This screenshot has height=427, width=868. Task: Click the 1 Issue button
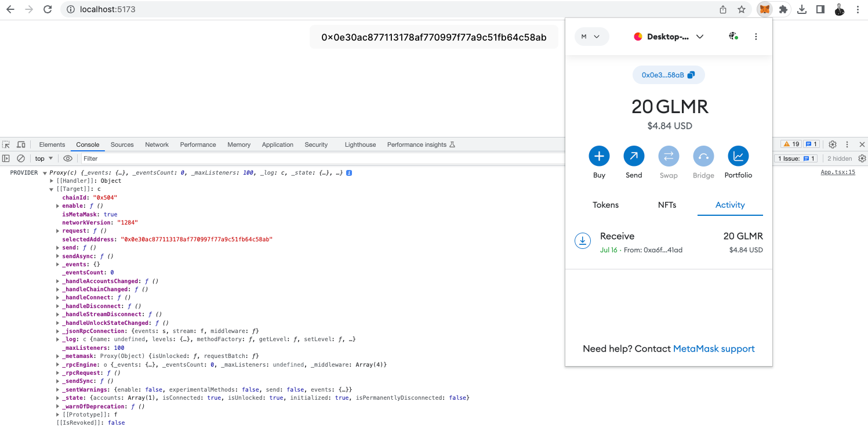(x=797, y=158)
